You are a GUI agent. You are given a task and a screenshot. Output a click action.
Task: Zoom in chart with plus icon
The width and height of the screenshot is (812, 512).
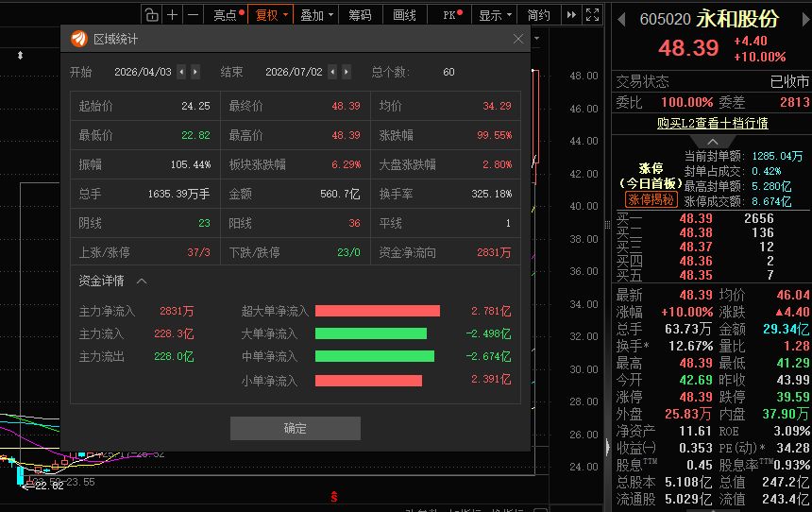click(x=173, y=15)
